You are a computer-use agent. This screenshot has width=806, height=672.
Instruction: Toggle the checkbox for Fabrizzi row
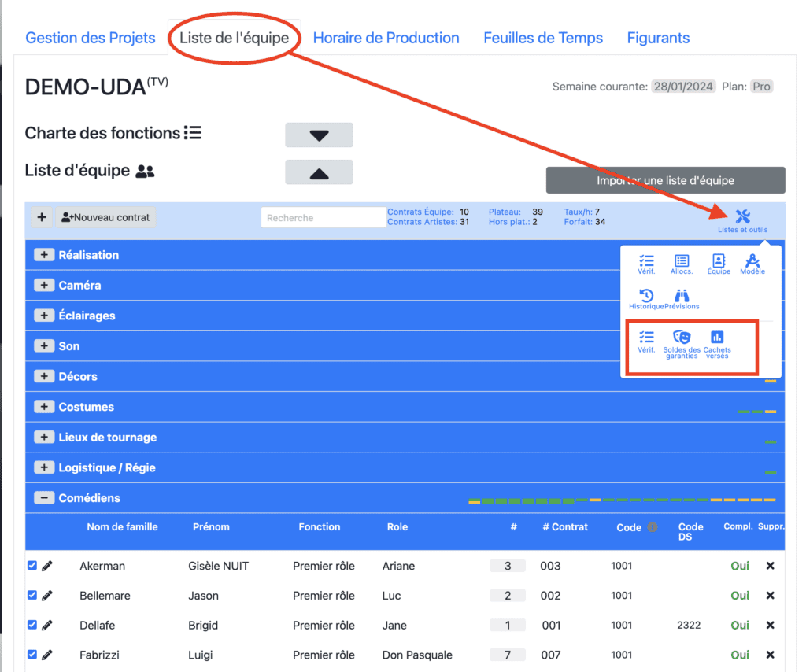[x=32, y=654]
